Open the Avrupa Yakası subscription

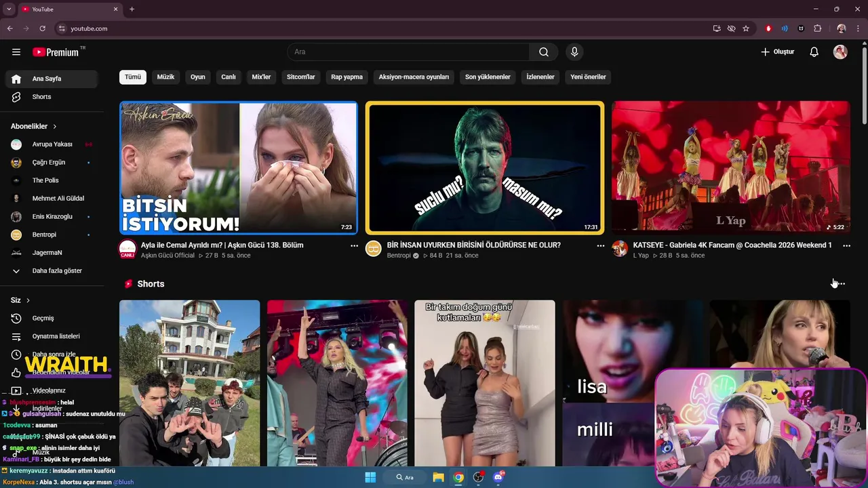[x=51, y=144]
